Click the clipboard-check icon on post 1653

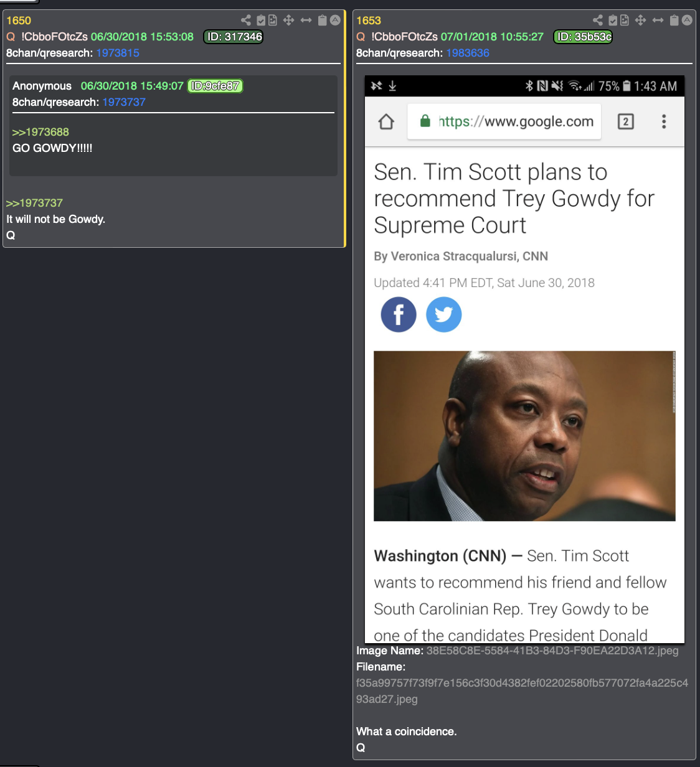tap(613, 21)
